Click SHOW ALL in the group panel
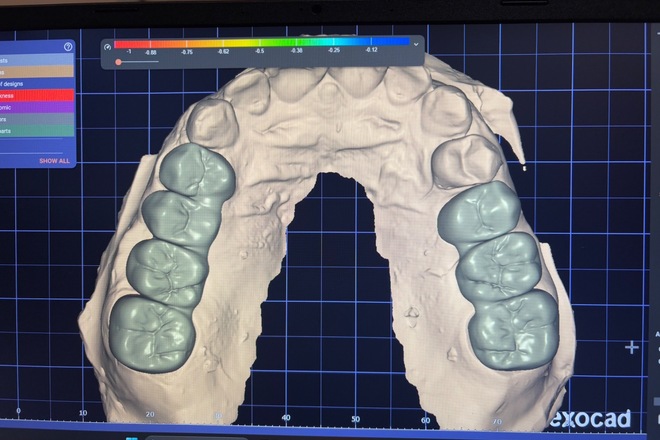Image resolution: width=660 pixels, height=440 pixels. pos(54,160)
